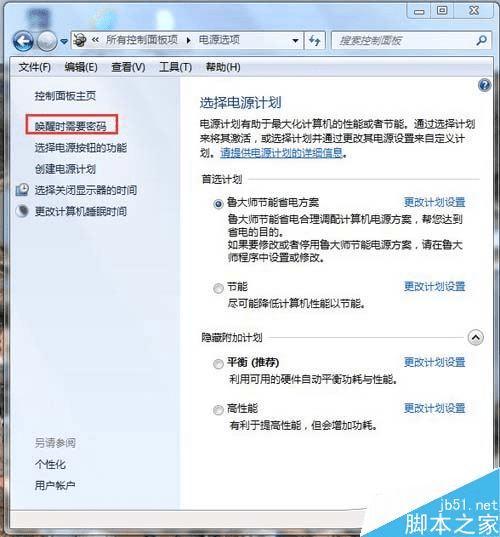Select the 平衡 (推荐) radio button
The width and height of the screenshot is (500, 537).
tap(218, 364)
